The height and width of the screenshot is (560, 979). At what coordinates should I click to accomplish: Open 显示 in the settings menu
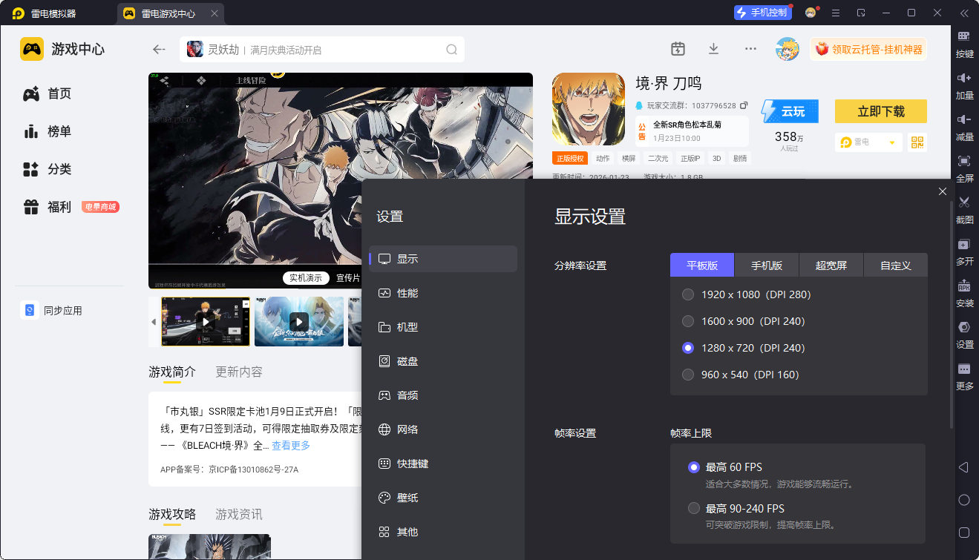(443, 259)
